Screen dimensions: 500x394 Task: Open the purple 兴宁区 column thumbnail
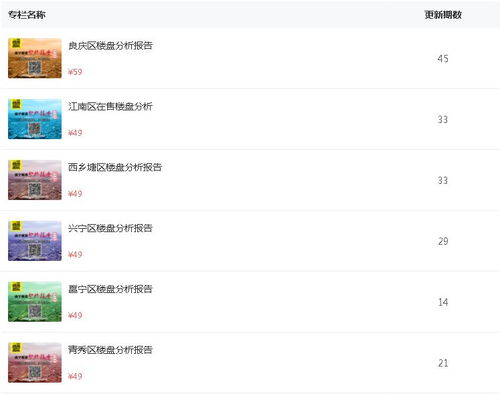point(35,241)
